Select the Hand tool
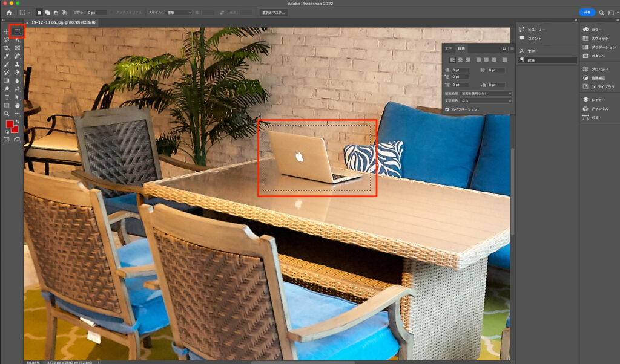Viewport: 620px width, 364px height. pos(18,105)
